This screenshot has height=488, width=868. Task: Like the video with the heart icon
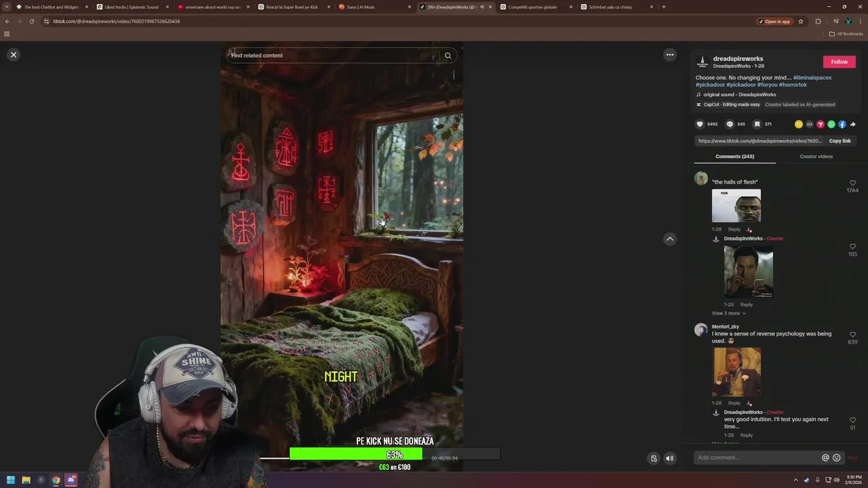point(700,124)
